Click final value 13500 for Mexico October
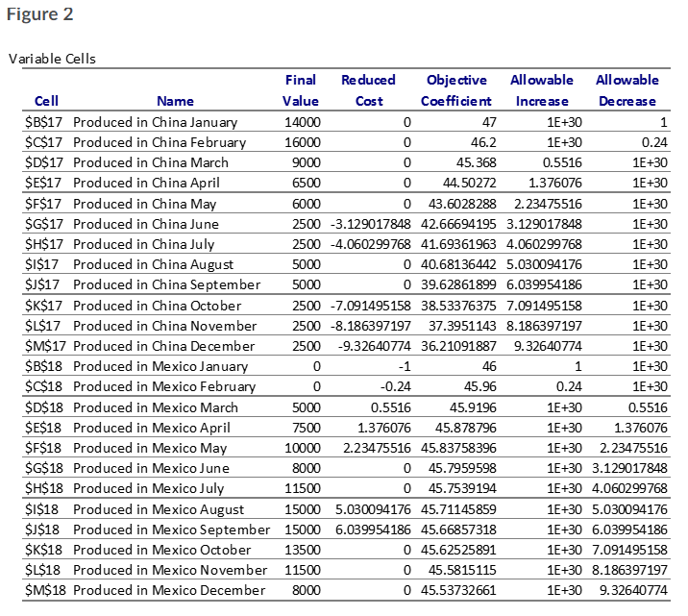688x616 pixels. [303, 550]
